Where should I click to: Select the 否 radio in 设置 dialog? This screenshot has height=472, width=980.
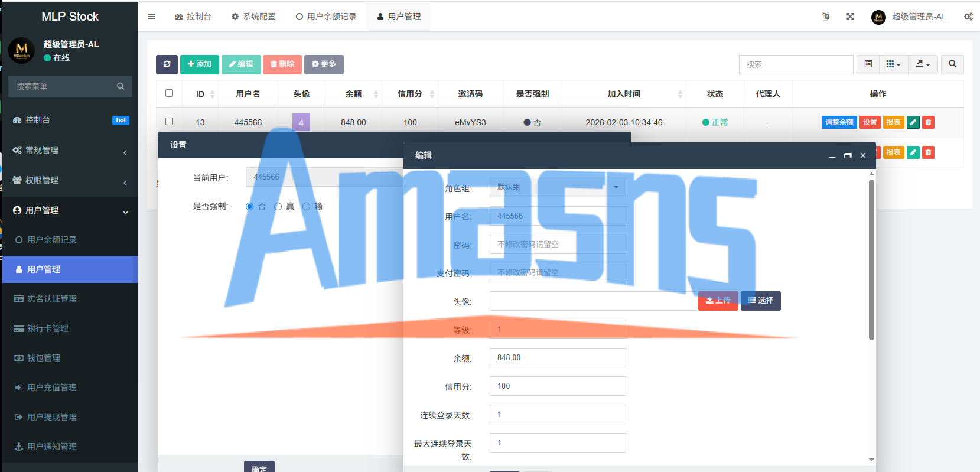point(249,206)
